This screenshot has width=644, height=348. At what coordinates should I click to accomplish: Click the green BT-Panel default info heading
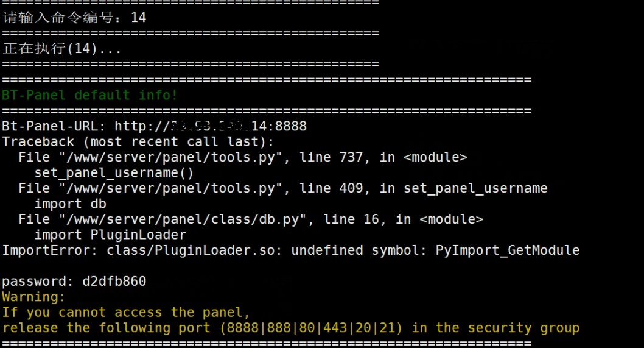(x=89, y=95)
